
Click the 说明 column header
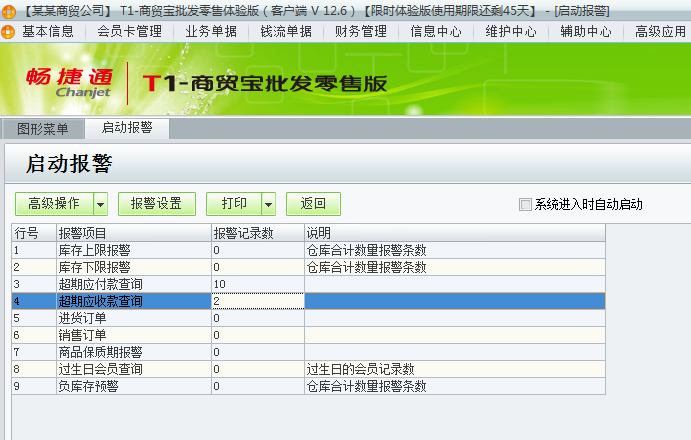coord(455,233)
